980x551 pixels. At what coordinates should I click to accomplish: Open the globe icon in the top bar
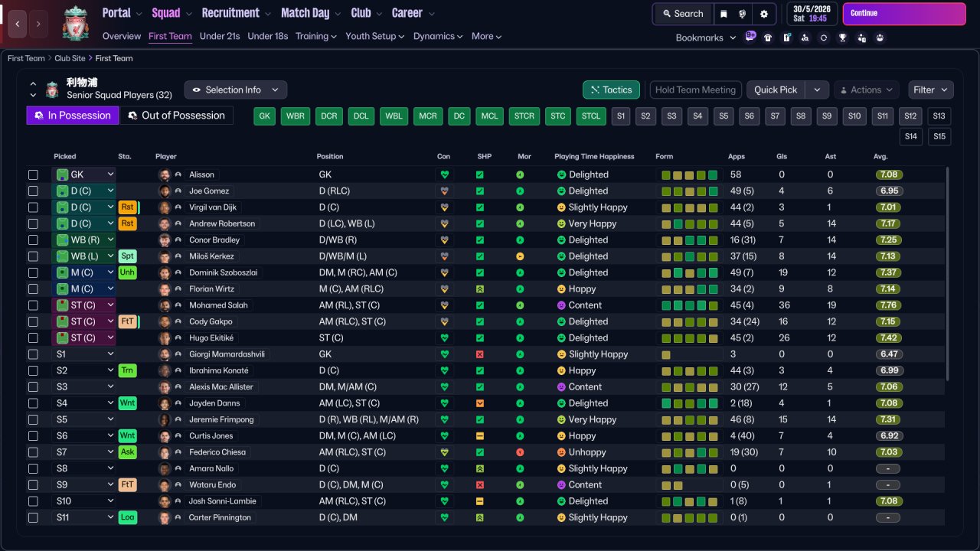coord(743,14)
